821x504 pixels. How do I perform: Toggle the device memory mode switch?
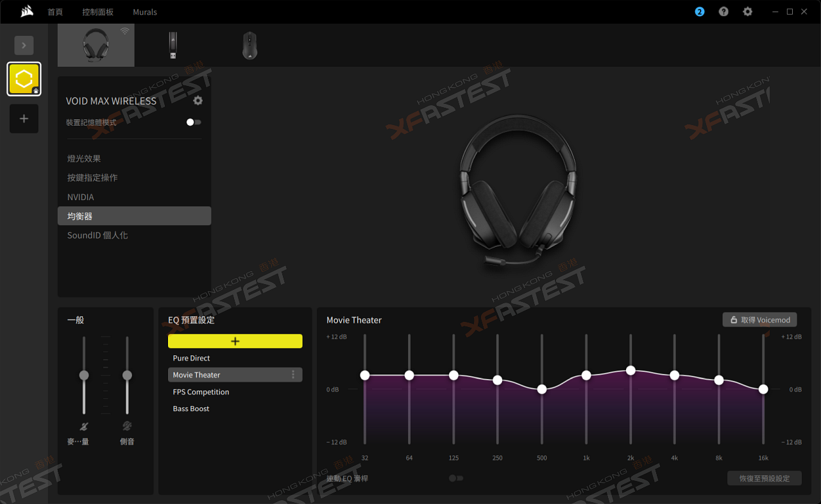193,122
